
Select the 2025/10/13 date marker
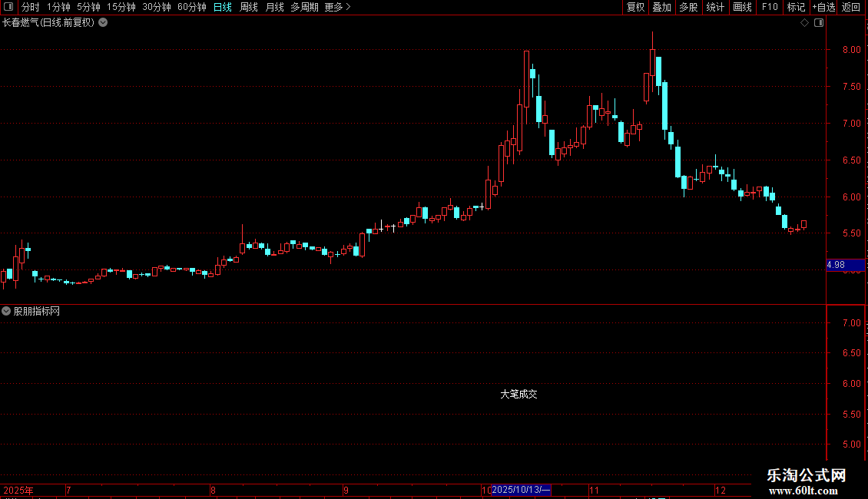[x=521, y=490]
